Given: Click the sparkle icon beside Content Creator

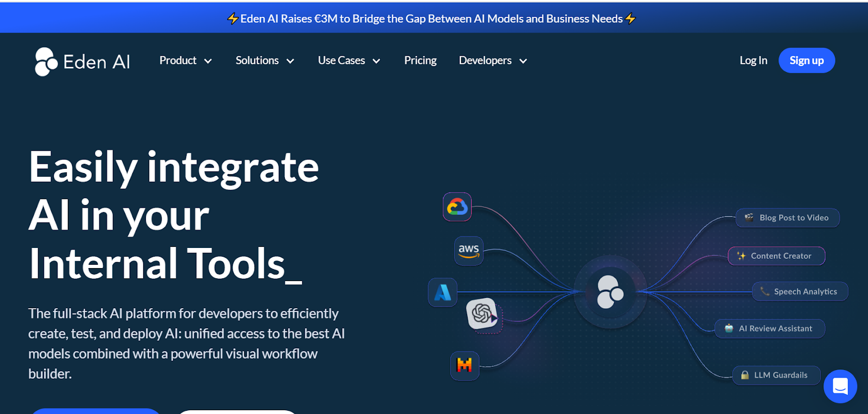Looking at the screenshot, I should point(741,256).
